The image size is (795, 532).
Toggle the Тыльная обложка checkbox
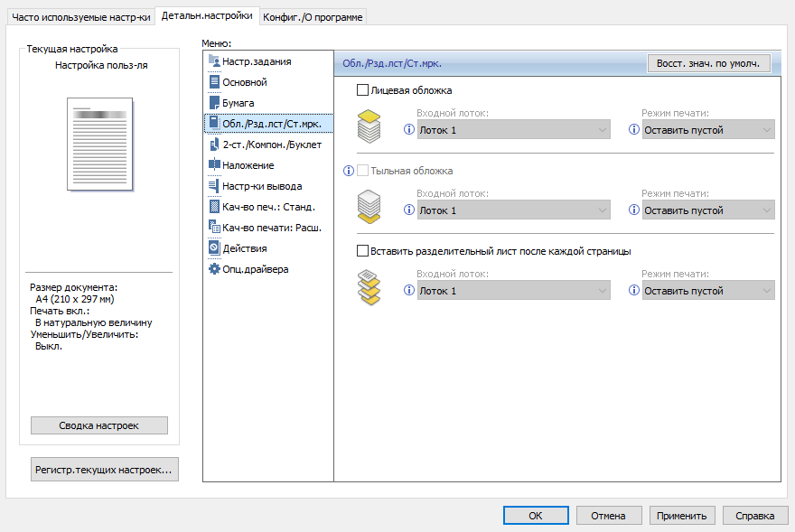pos(363,170)
